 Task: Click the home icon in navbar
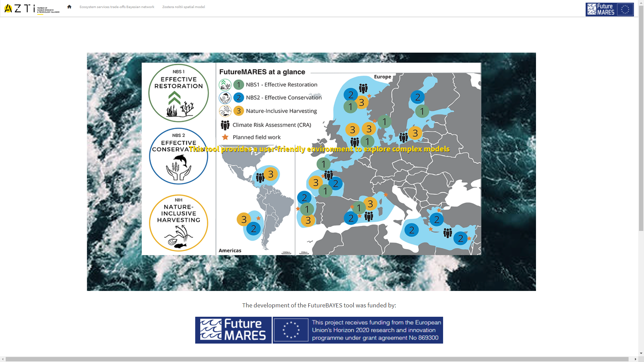(x=69, y=7)
